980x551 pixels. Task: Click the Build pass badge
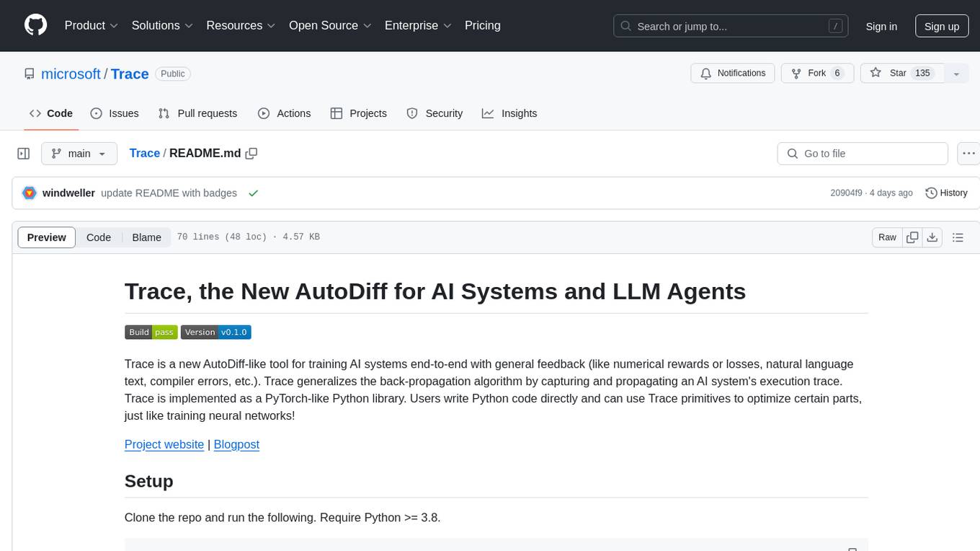(151, 332)
